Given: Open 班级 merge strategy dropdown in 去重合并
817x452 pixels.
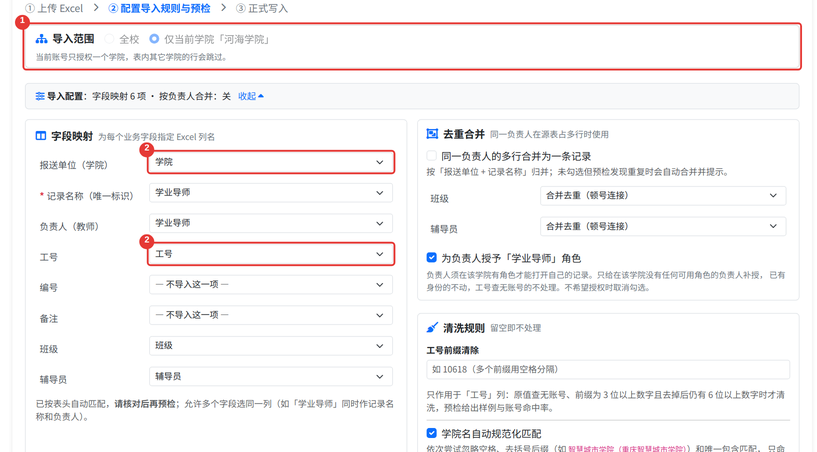Looking at the screenshot, I should [663, 196].
